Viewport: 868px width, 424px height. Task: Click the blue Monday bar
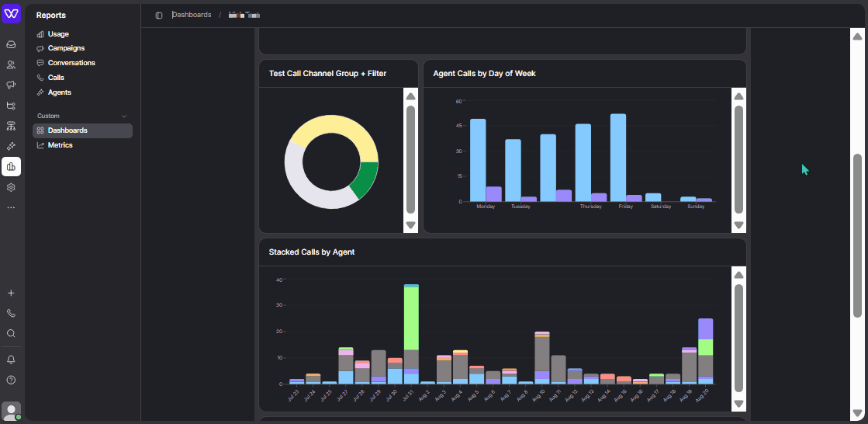(x=478, y=160)
